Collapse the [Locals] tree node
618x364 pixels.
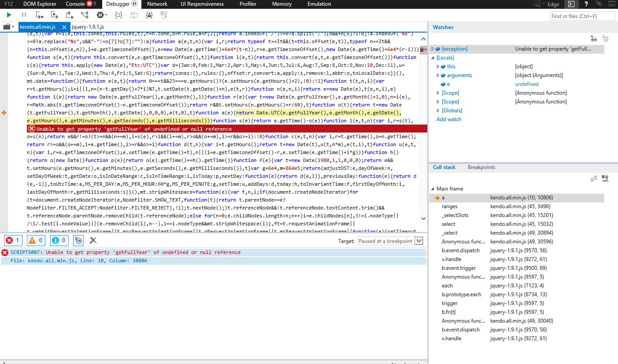(433, 58)
